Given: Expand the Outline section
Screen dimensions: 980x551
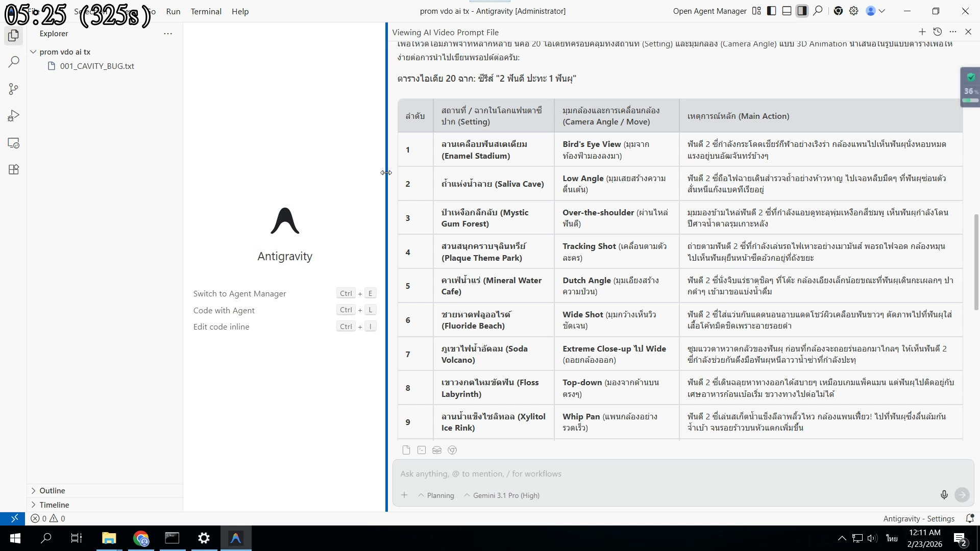Looking at the screenshot, I should pyautogui.click(x=52, y=490).
